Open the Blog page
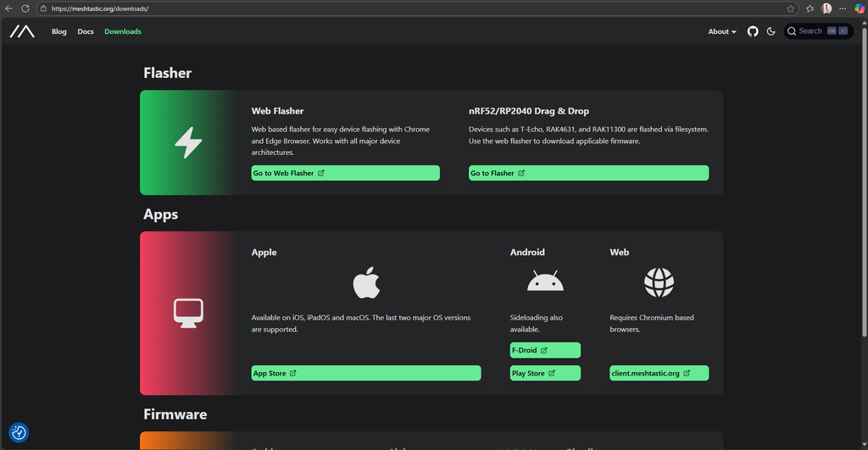This screenshot has height=450, width=868. (x=58, y=31)
